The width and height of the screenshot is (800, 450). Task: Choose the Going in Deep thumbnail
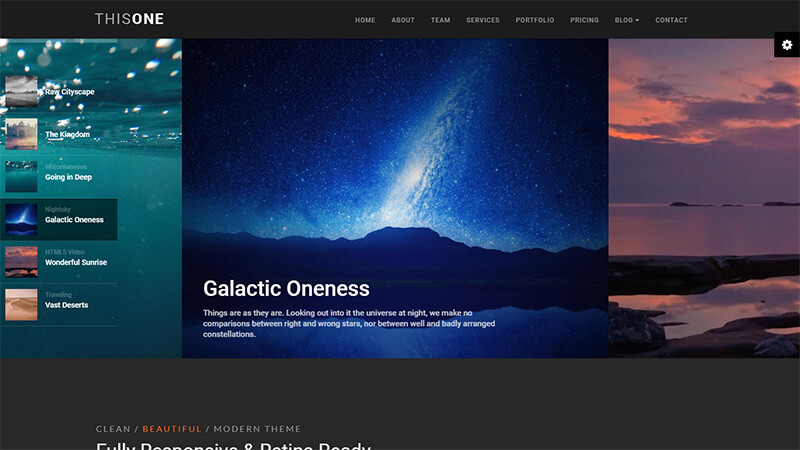pos(21,177)
